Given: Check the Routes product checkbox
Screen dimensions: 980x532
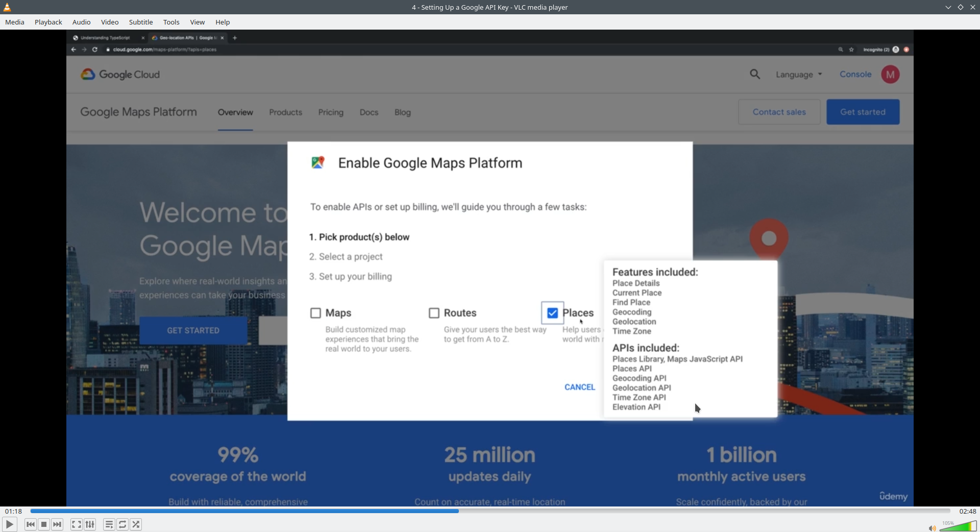Looking at the screenshot, I should (434, 313).
